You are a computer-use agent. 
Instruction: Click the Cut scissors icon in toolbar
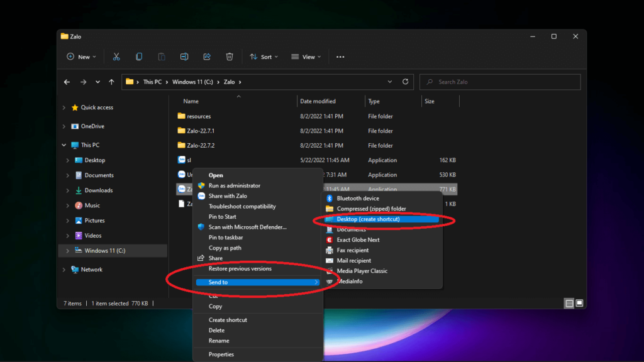(116, 57)
